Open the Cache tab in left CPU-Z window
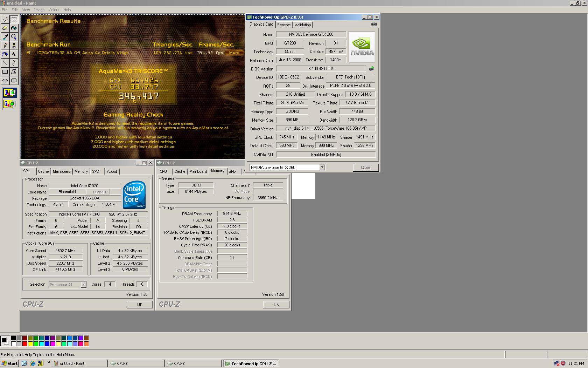588x368 pixels. pos(43,171)
